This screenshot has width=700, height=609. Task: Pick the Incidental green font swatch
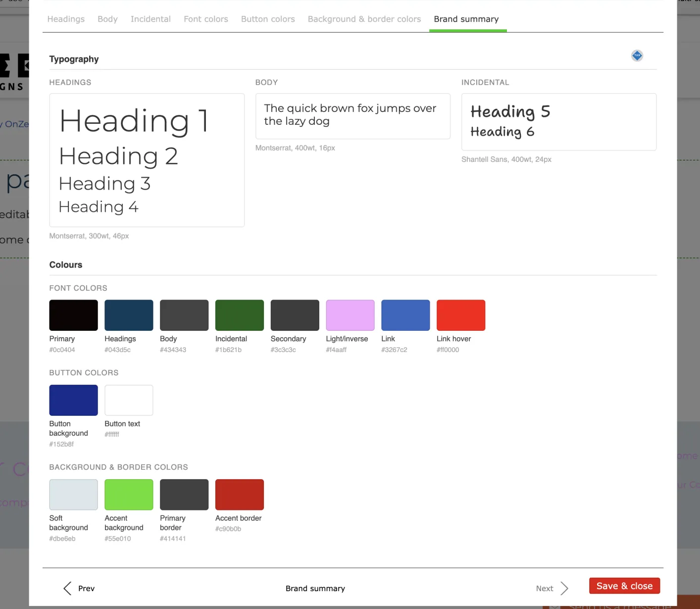tap(240, 315)
